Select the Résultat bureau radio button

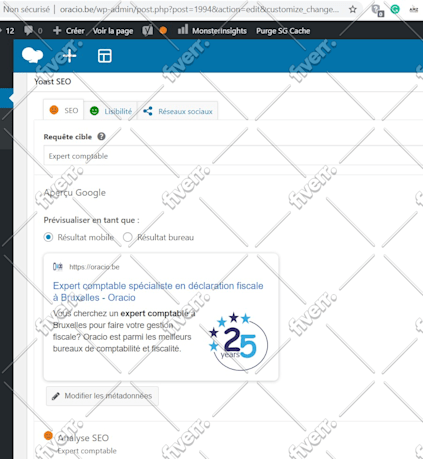pos(128,237)
